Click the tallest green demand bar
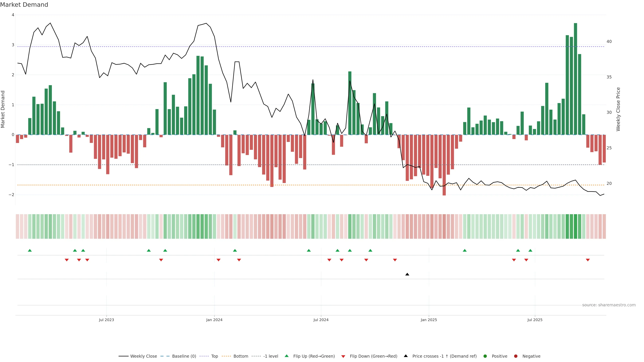The width and height of the screenshot is (644, 362). click(576, 79)
